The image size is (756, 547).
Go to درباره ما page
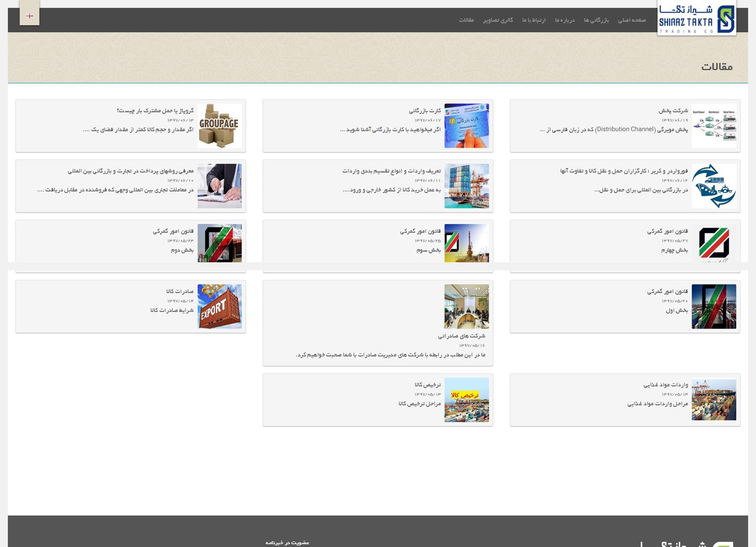[565, 20]
